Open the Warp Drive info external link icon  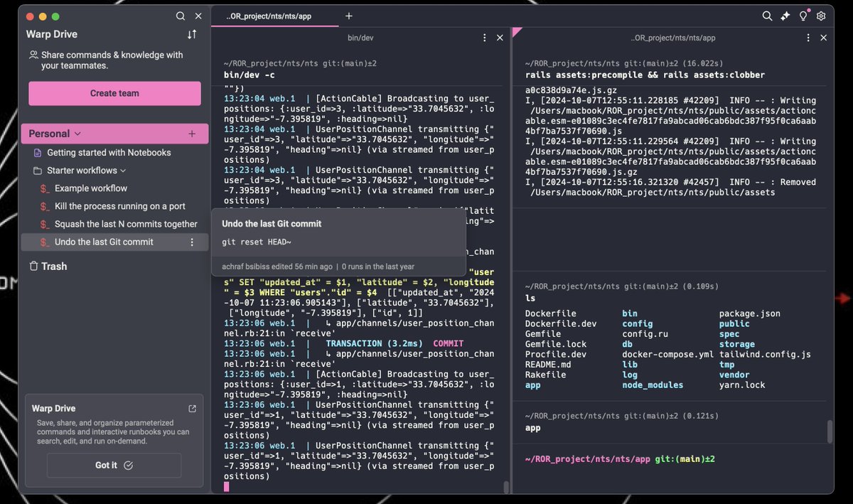(192, 409)
